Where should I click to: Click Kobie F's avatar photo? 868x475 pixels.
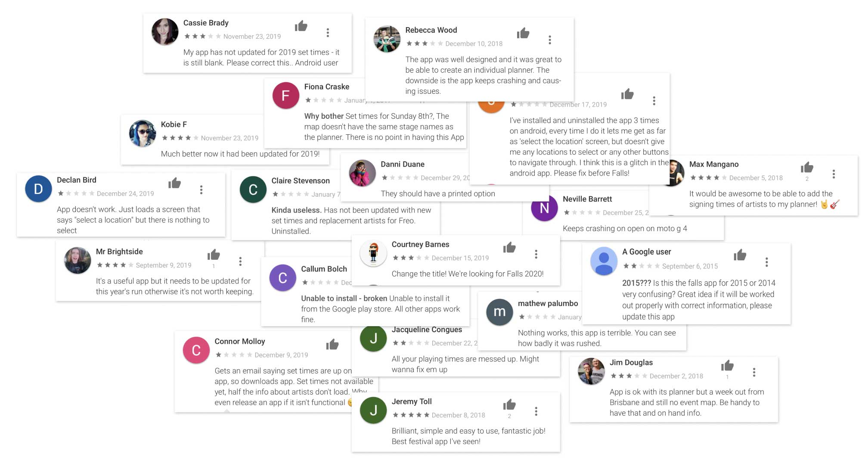pyautogui.click(x=143, y=133)
